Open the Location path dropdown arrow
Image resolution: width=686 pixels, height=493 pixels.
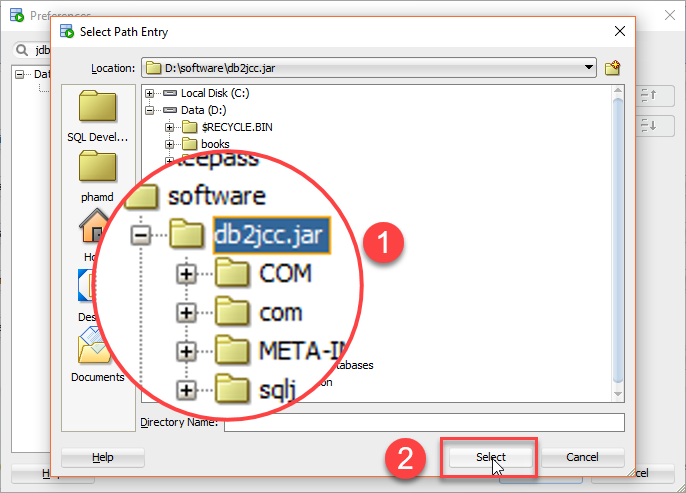coord(589,67)
